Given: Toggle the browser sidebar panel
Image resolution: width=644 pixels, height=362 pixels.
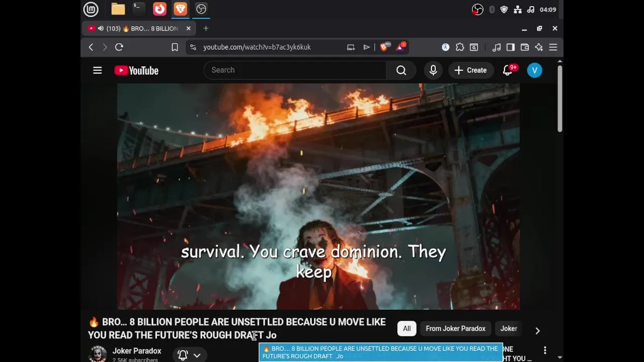Looking at the screenshot, I should click(511, 47).
